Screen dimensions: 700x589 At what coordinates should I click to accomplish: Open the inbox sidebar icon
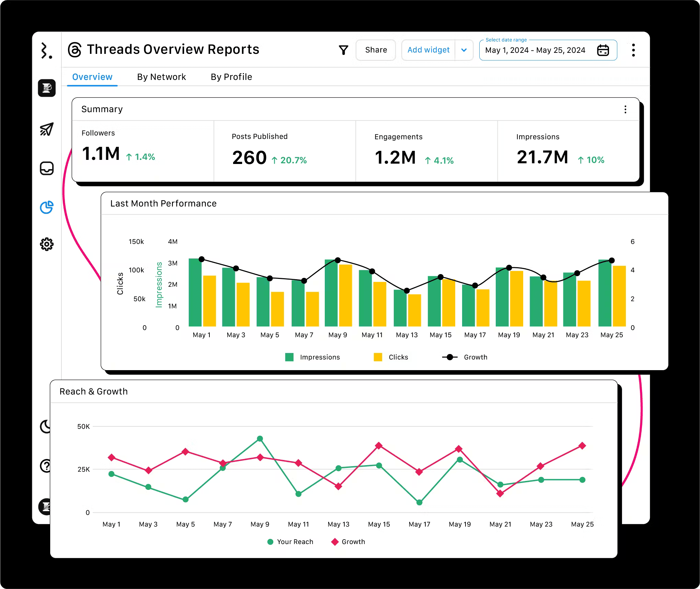tap(47, 168)
